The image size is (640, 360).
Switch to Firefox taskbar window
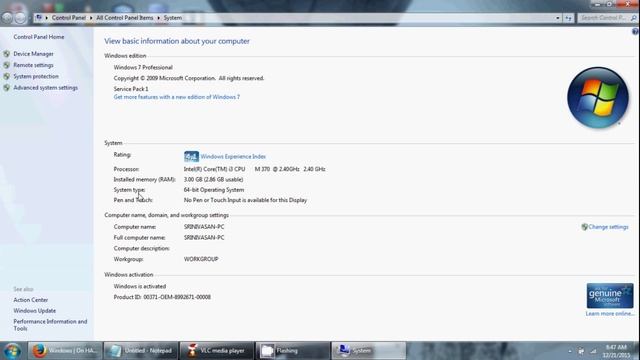coord(64,351)
